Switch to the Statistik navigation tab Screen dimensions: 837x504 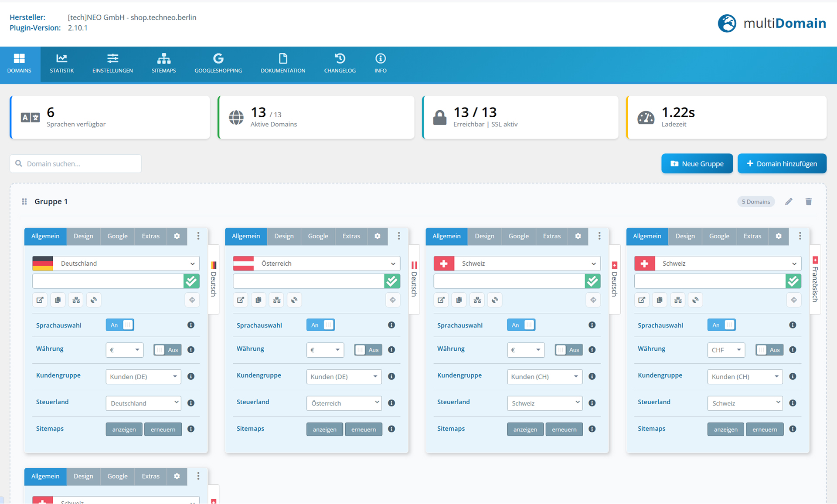tap(61, 64)
